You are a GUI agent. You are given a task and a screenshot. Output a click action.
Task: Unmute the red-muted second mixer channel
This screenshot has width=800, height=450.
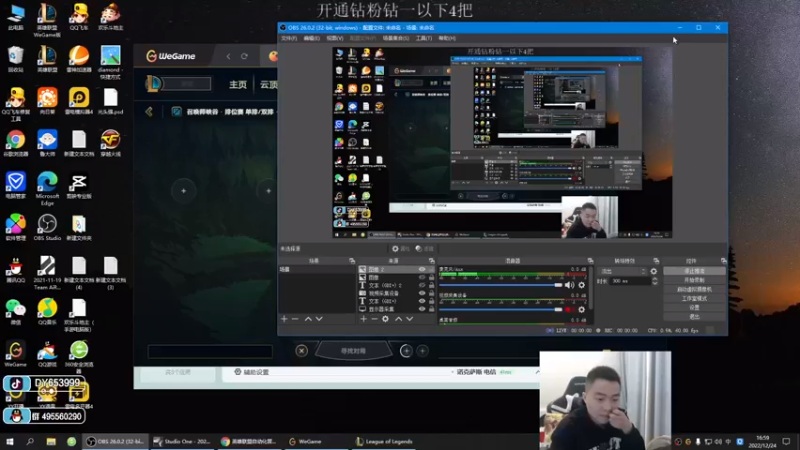tap(568, 310)
